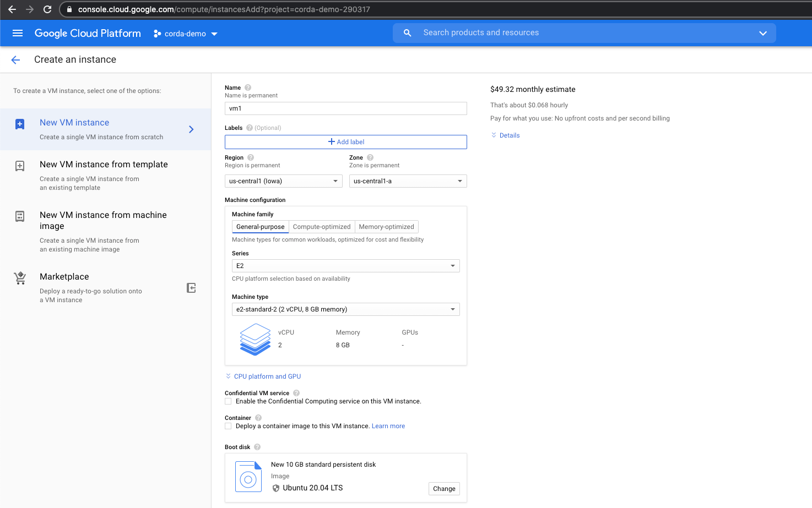812x508 pixels.
Task: Click the 8 GB memory value
Action: coord(343,345)
